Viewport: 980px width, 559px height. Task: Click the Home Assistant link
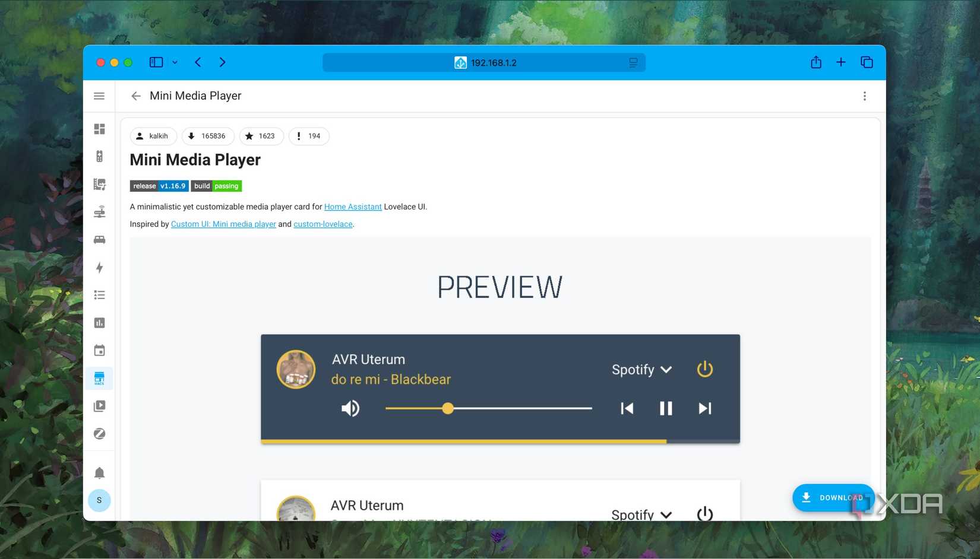click(x=353, y=207)
